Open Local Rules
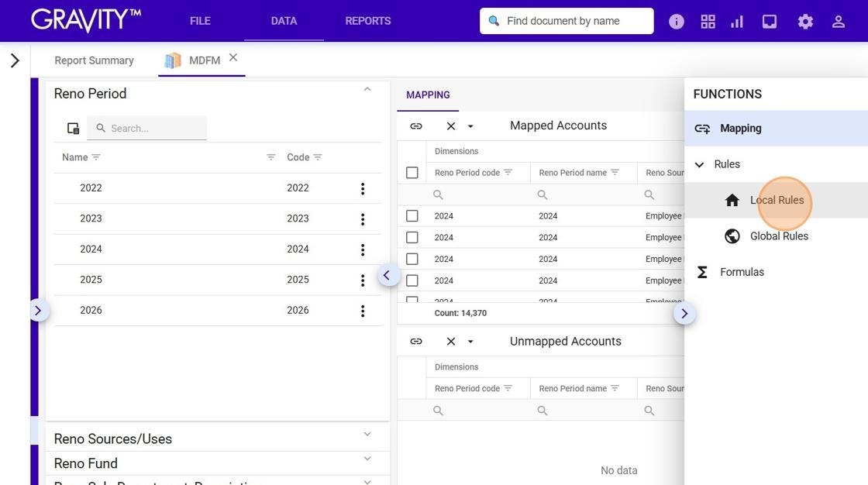The image size is (868, 485). [777, 200]
